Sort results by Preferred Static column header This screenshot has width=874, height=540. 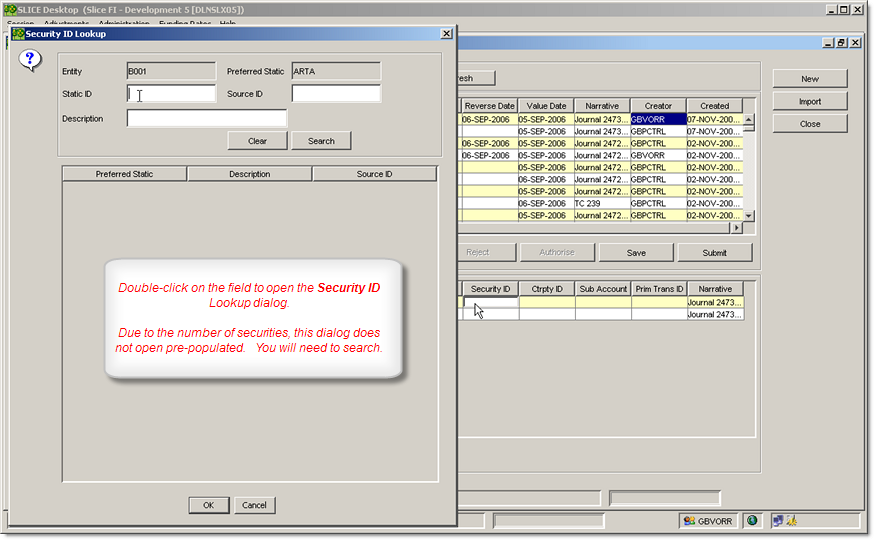(x=124, y=174)
